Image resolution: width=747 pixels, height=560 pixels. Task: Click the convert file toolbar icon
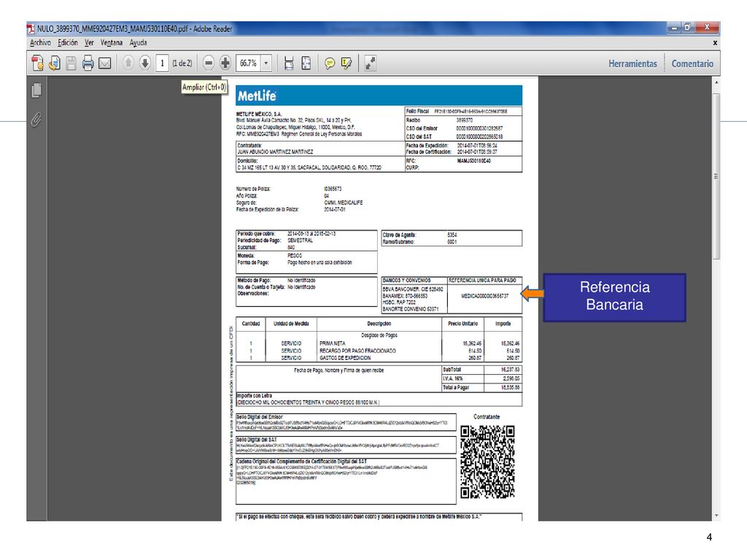tap(54, 63)
